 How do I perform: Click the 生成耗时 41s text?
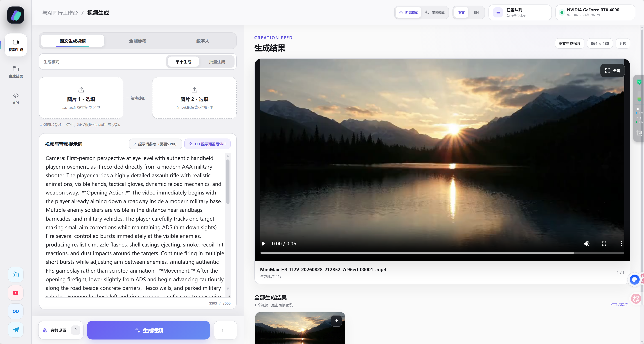[x=271, y=277]
